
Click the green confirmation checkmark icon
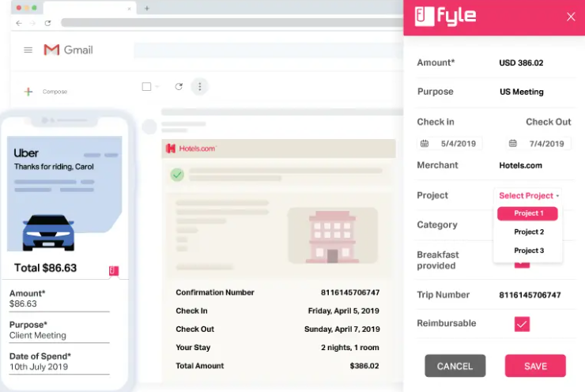[177, 175]
